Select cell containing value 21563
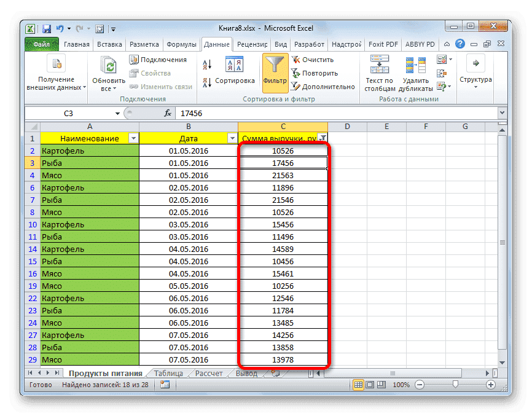Image resolution: width=532 pixels, height=416 pixels. [283, 175]
